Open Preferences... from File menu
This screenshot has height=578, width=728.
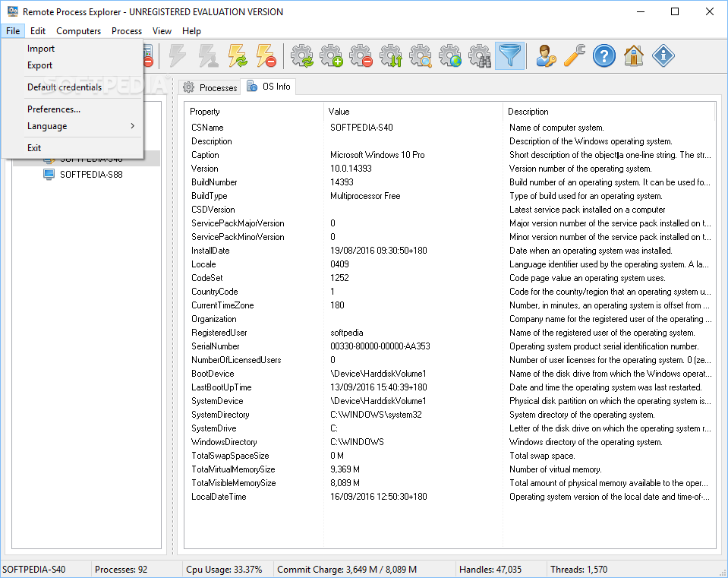pos(72,109)
